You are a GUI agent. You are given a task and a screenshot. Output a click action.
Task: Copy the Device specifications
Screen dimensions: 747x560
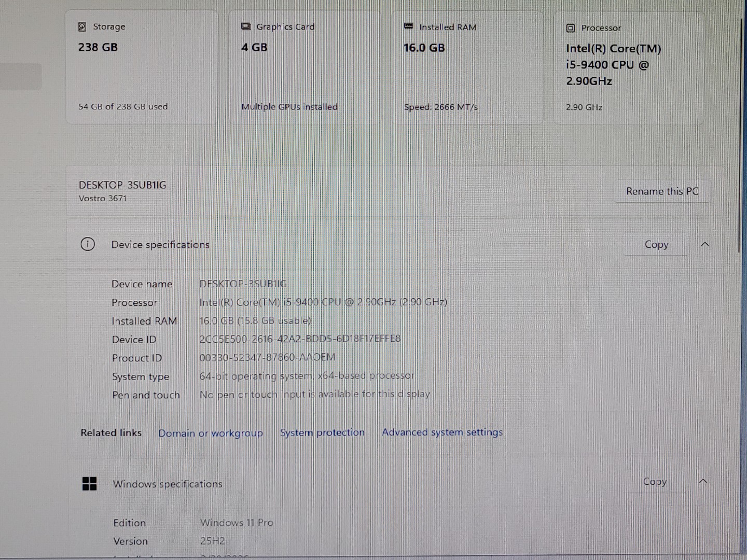tap(657, 244)
